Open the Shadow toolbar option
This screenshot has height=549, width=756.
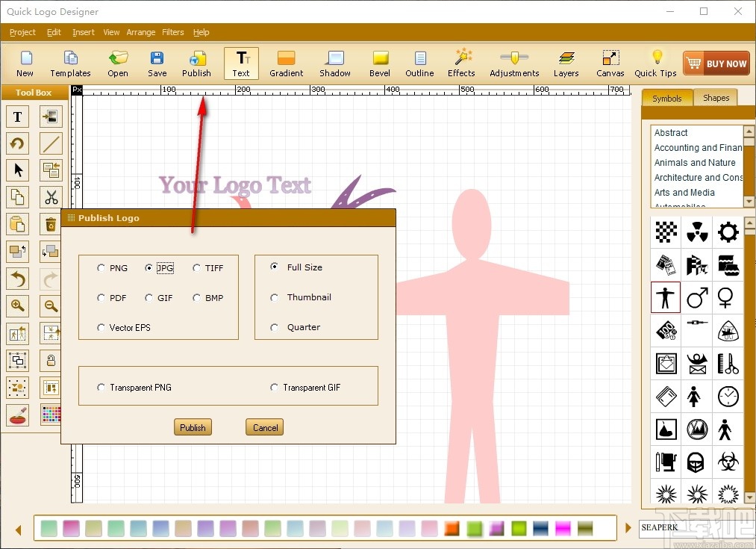335,63
